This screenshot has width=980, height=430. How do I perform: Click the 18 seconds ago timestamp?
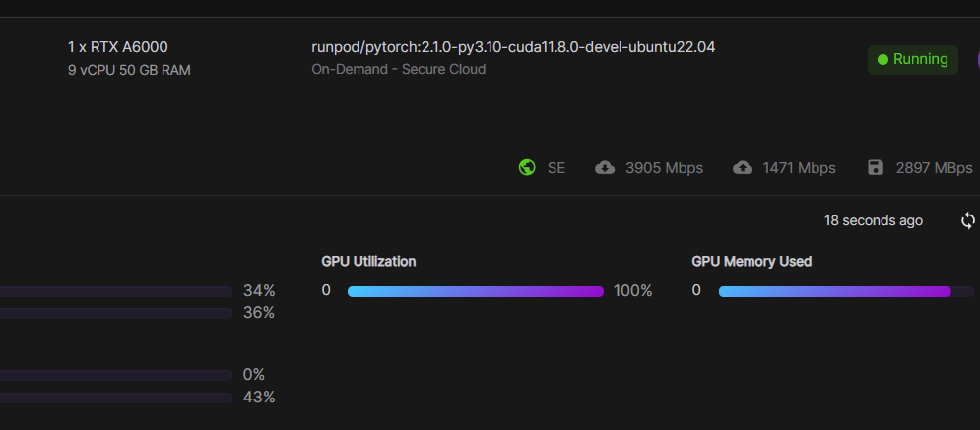point(874,220)
